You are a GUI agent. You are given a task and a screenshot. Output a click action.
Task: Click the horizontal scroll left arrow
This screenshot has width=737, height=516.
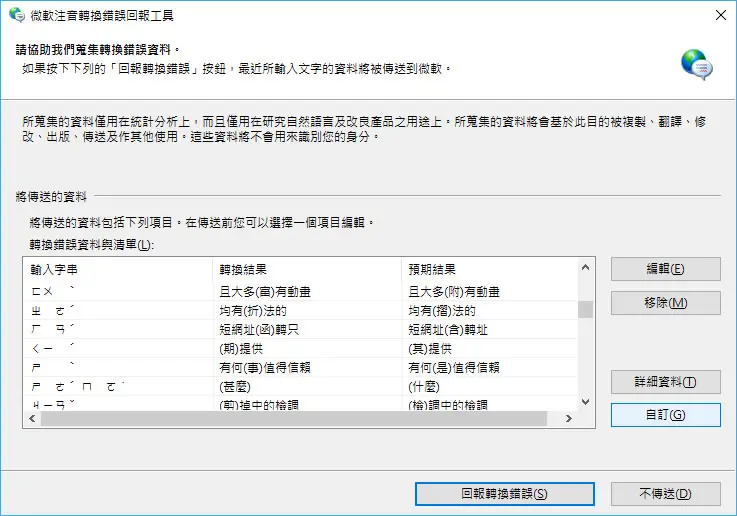point(32,418)
